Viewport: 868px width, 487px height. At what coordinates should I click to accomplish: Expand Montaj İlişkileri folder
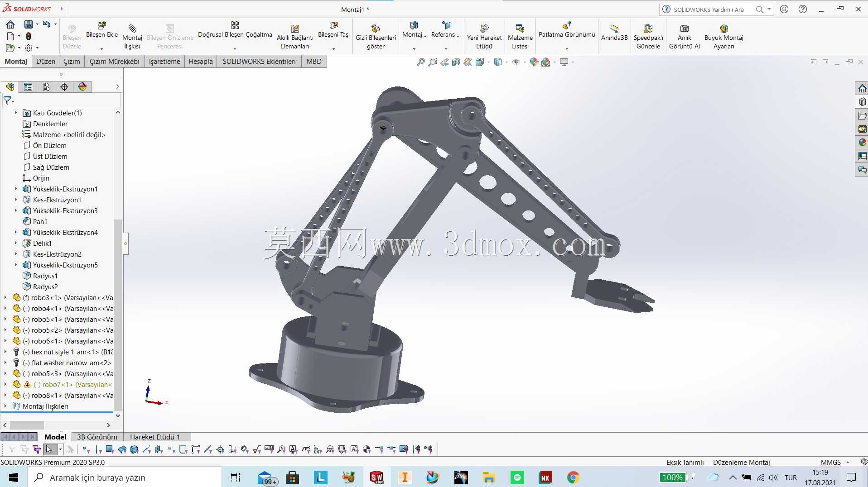pyautogui.click(x=5, y=406)
